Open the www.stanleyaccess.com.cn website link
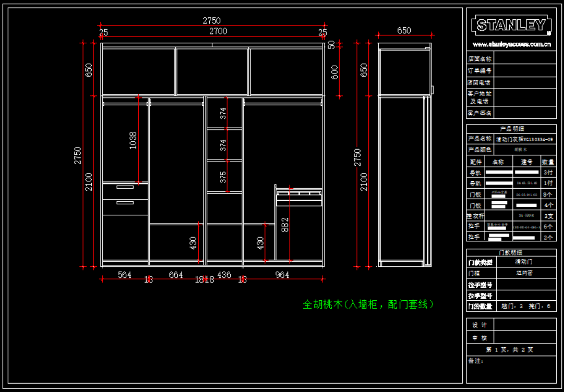Viewport: 564px width, 392px height. tap(511, 44)
